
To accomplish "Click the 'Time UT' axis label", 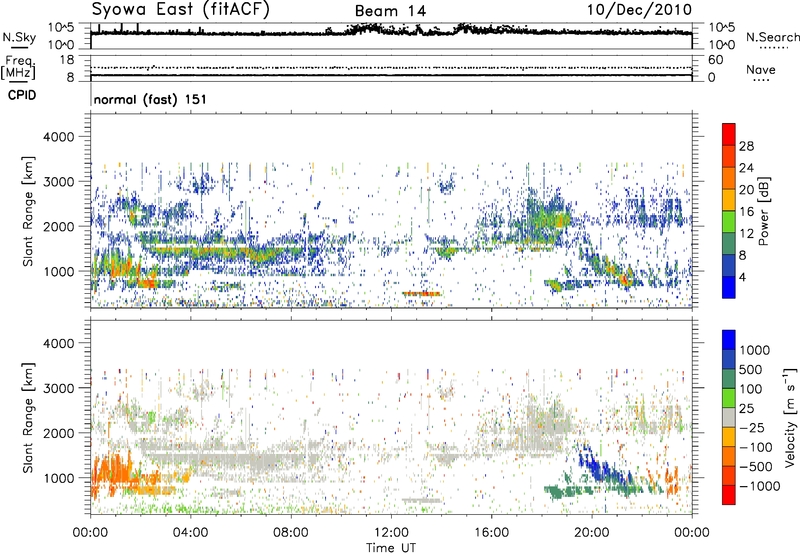I will (x=391, y=548).
